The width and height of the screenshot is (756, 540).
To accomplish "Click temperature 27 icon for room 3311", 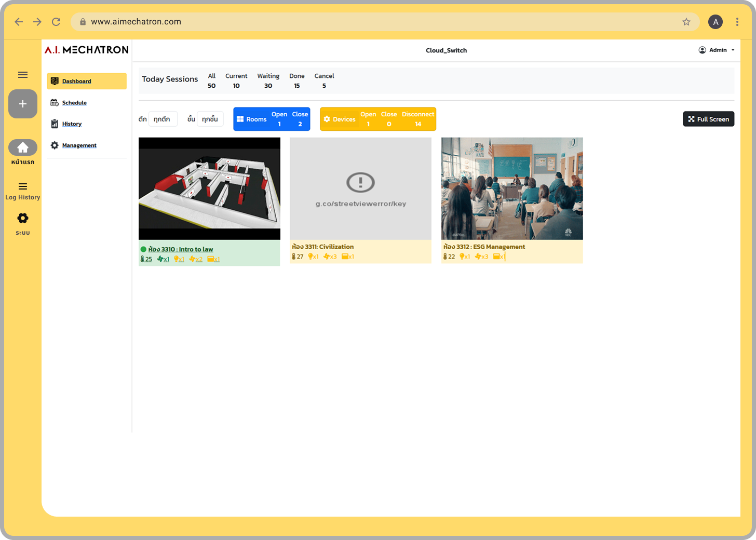I will coord(298,256).
